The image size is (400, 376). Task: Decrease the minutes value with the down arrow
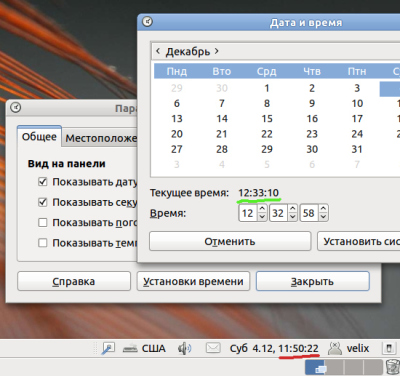(x=293, y=217)
